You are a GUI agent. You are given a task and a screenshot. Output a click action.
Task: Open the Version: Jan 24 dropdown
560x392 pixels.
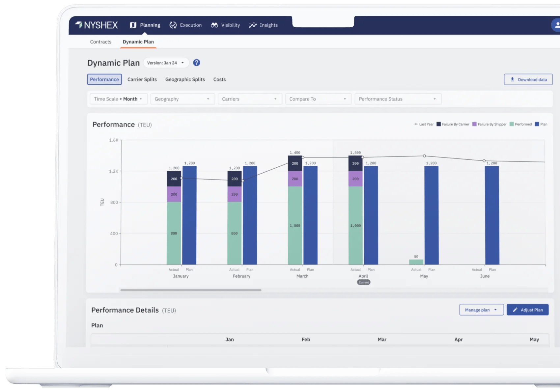[166, 63]
